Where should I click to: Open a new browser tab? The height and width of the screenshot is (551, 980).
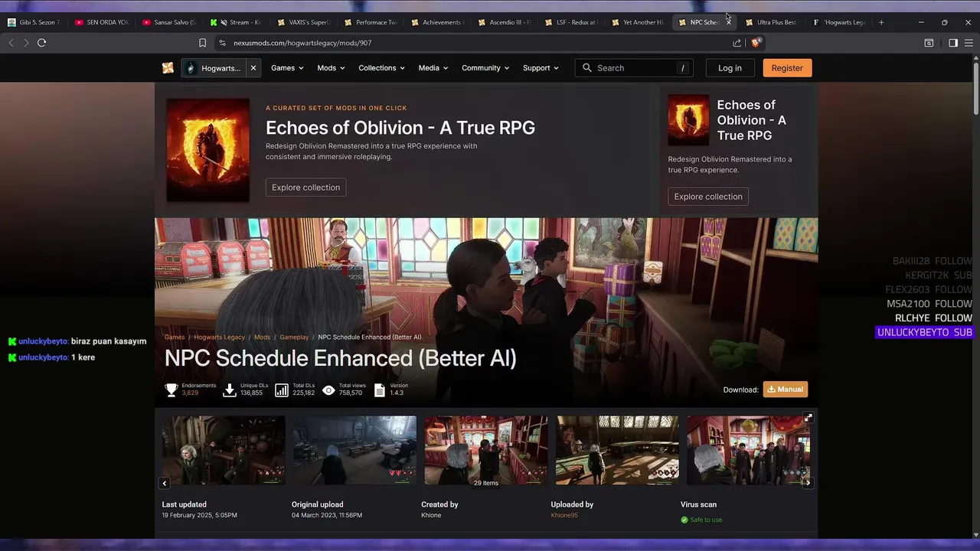(x=881, y=22)
